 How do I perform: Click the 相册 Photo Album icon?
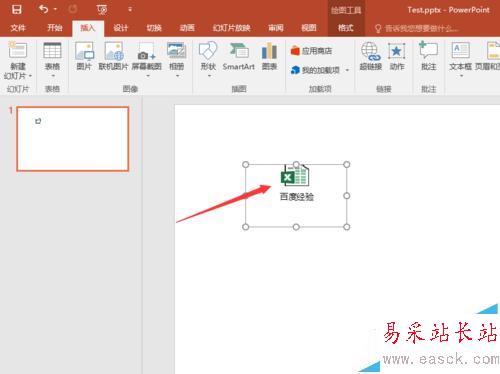coord(177,51)
